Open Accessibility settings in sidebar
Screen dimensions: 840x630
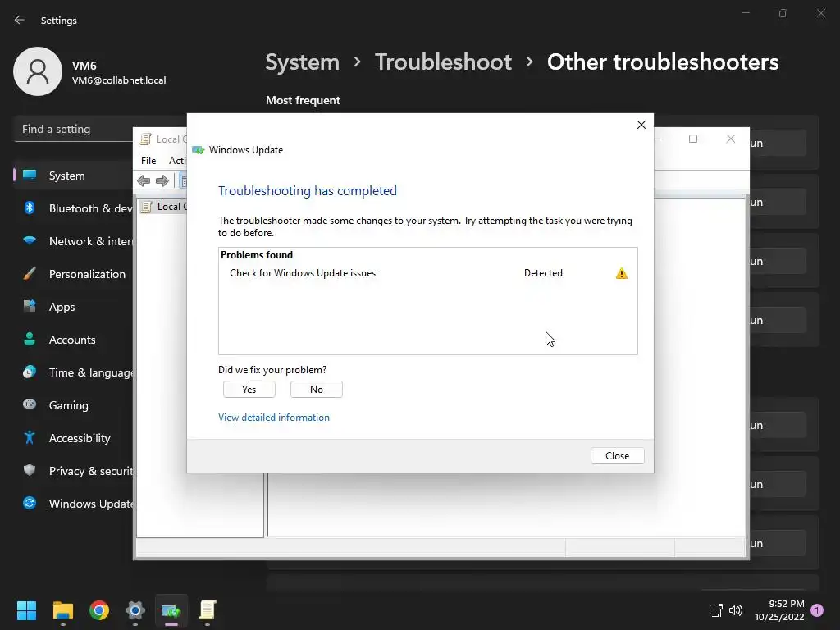(x=73, y=438)
